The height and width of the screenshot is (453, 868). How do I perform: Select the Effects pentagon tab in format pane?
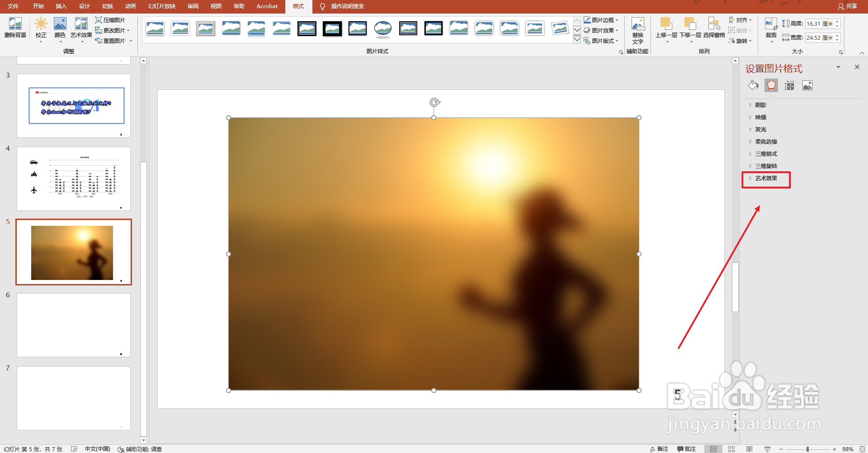[x=771, y=85]
